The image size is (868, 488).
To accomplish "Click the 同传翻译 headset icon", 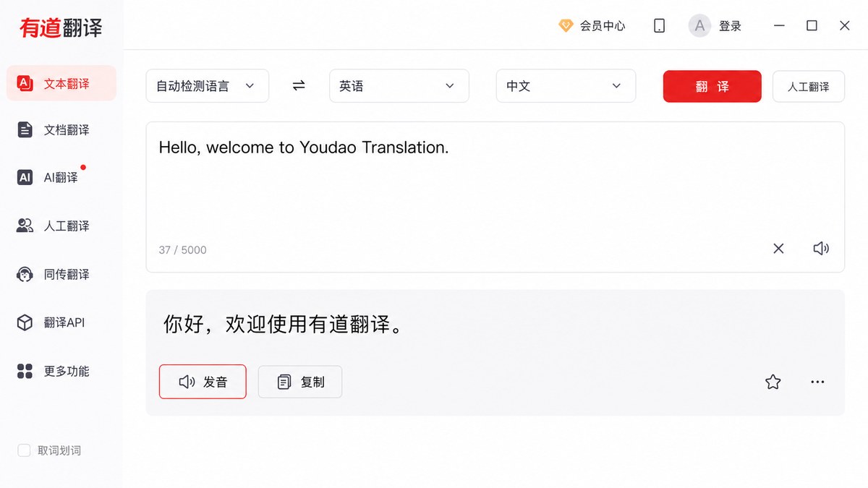I will pos(25,275).
